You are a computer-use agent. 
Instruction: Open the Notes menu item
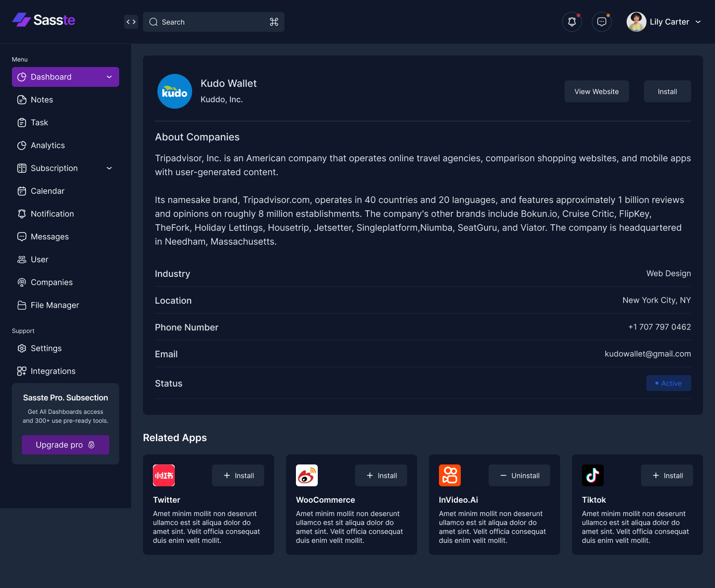pyautogui.click(x=66, y=100)
